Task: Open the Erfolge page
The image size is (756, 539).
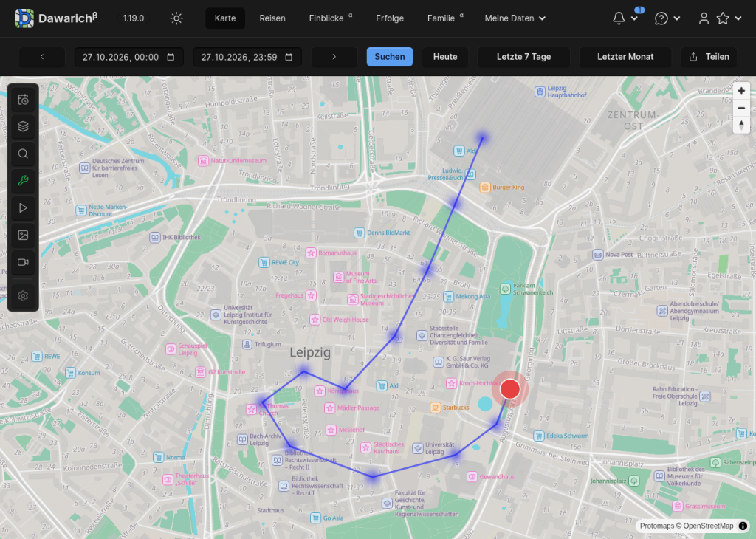Action: 390,18
